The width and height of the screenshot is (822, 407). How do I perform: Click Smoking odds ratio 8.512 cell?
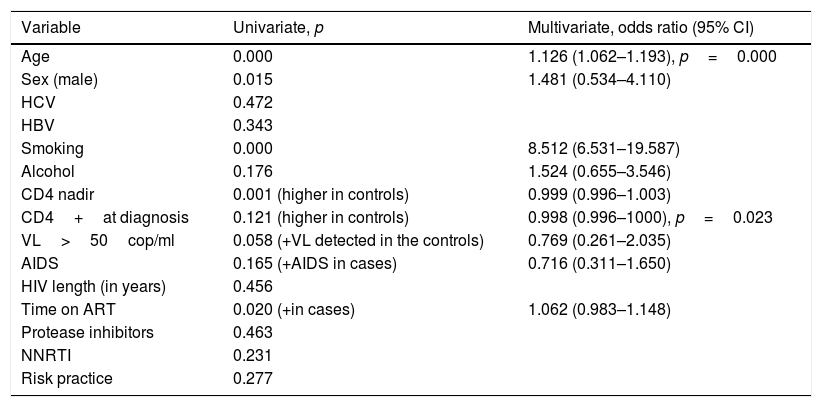tap(605, 148)
